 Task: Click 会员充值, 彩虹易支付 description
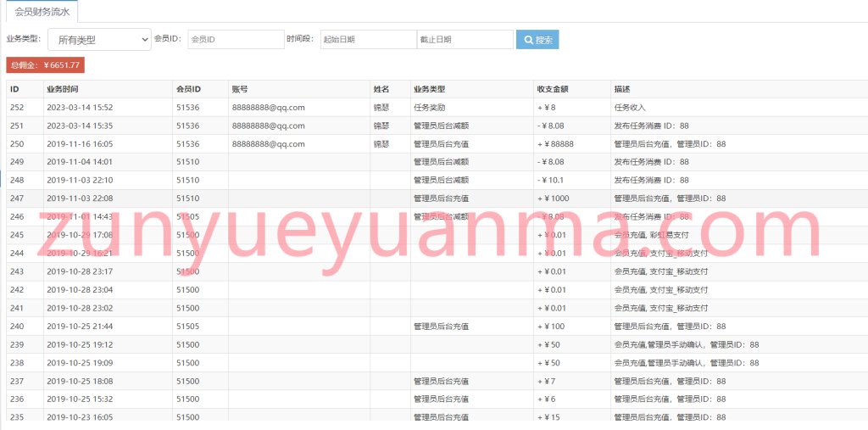652,235
